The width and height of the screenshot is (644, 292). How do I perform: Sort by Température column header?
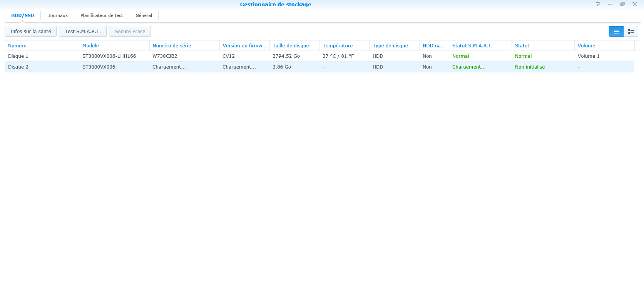(338, 45)
